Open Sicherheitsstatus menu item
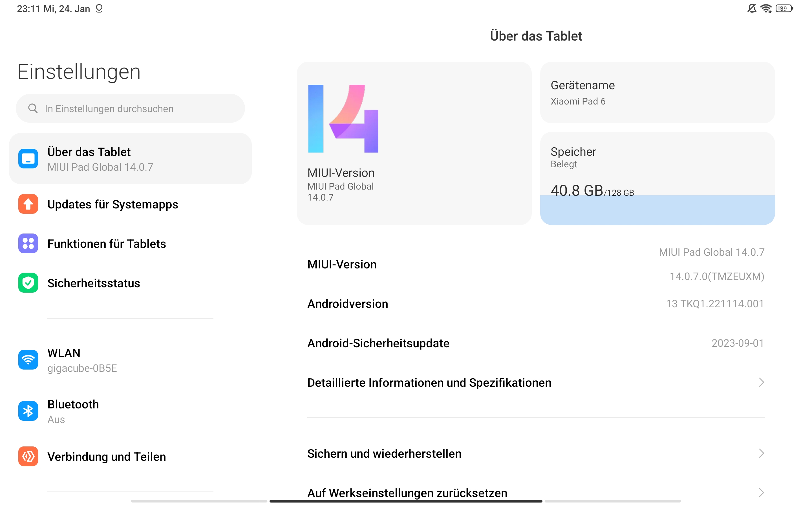Viewport: 812px width, 507px height. point(94,283)
